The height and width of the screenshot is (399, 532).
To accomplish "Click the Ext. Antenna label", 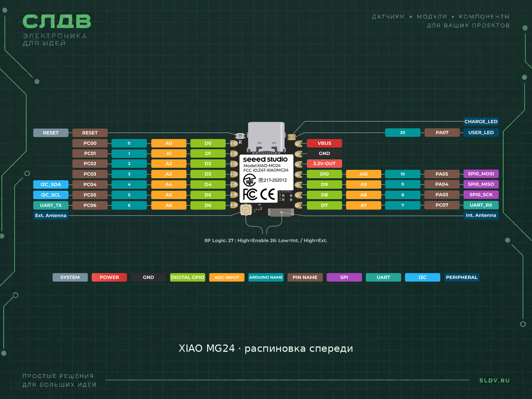I will pos(51,215).
